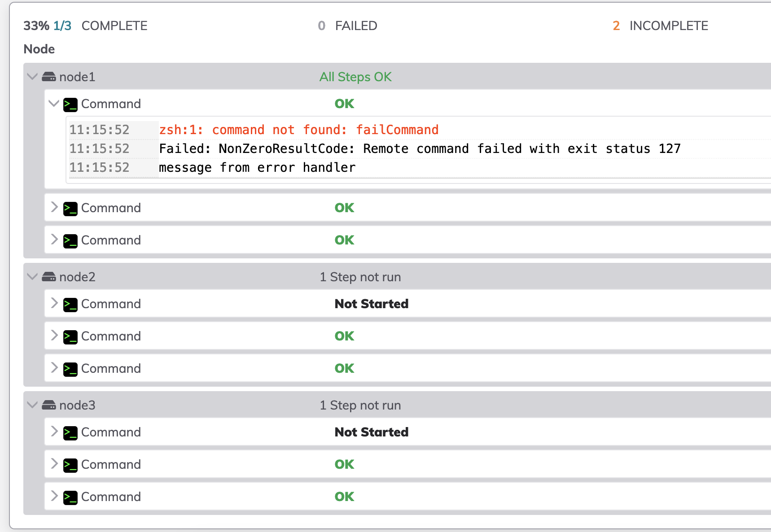This screenshot has width=771, height=532.
Task: Expand node3's Not Started Command step
Action: tap(54, 432)
